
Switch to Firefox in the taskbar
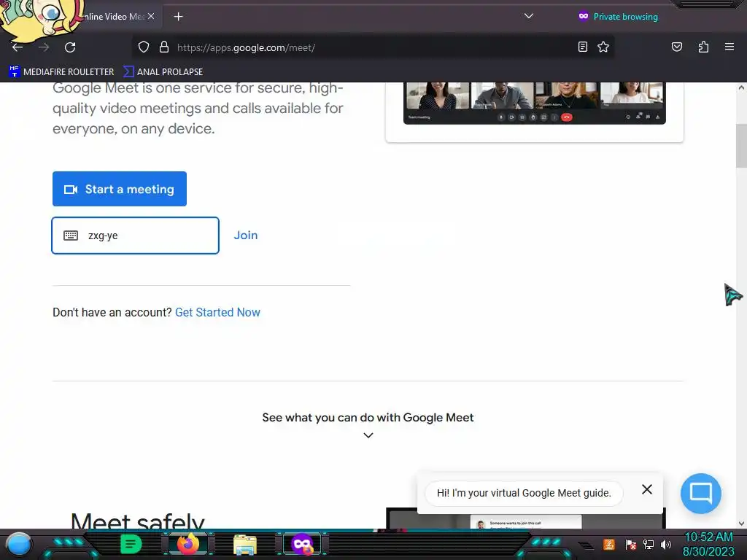click(x=187, y=544)
